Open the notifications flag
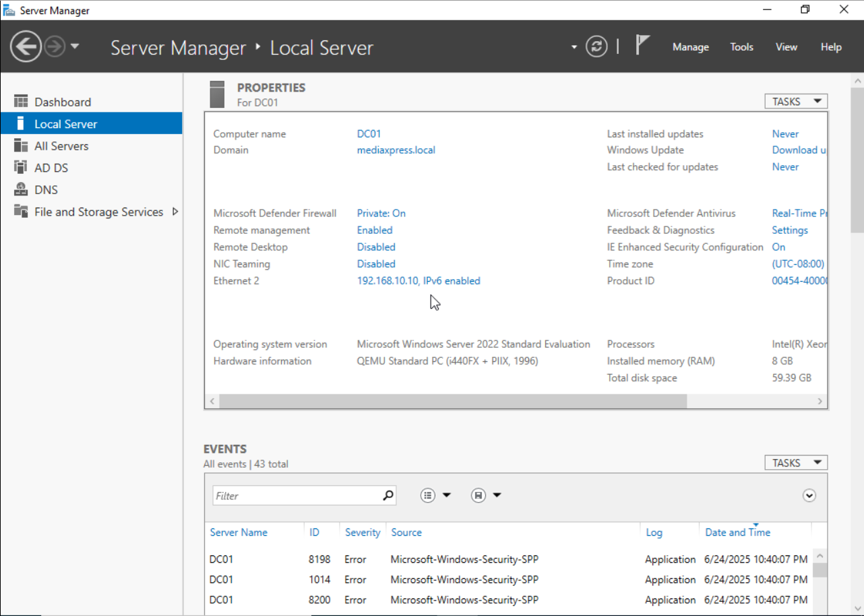The image size is (864, 616). click(642, 46)
